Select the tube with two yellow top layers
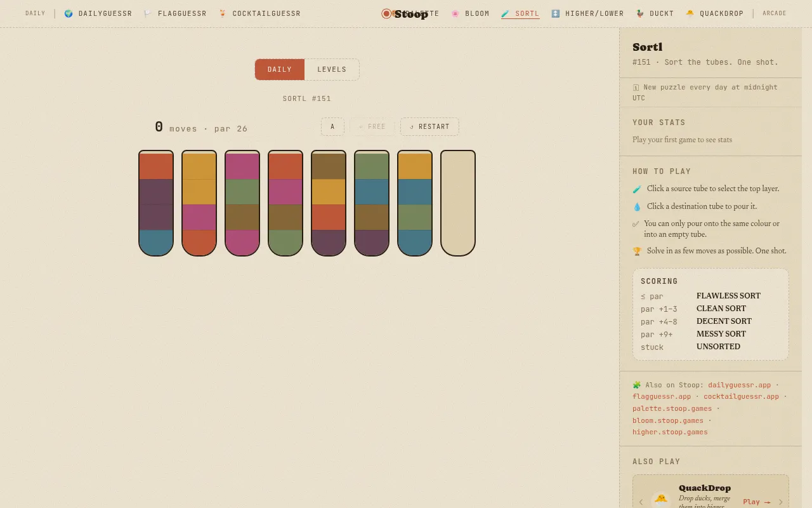The image size is (812, 508). (x=199, y=203)
